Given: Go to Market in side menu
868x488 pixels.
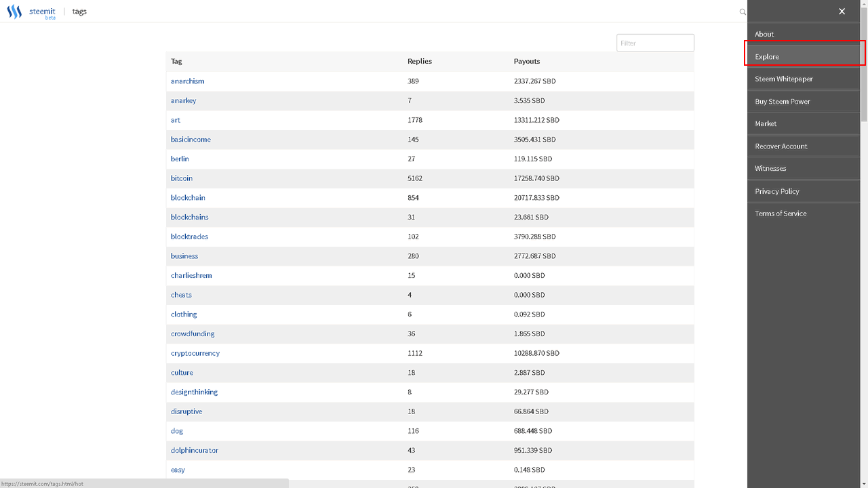Looking at the screenshot, I should pyautogui.click(x=766, y=124).
